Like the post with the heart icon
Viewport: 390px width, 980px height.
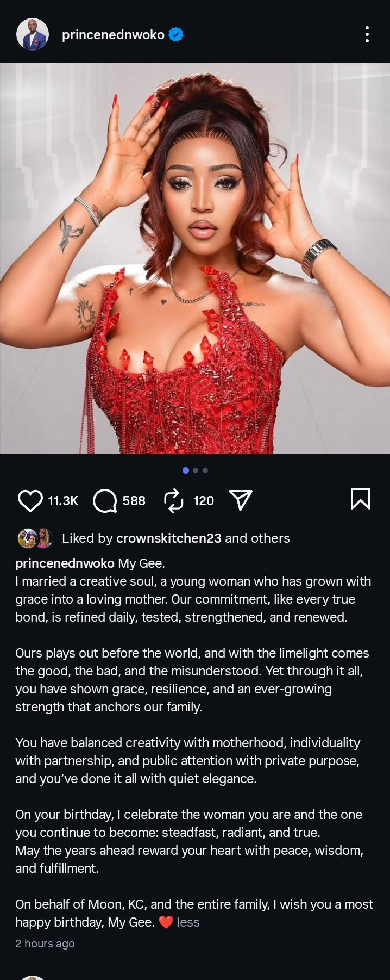tap(30, 500)
